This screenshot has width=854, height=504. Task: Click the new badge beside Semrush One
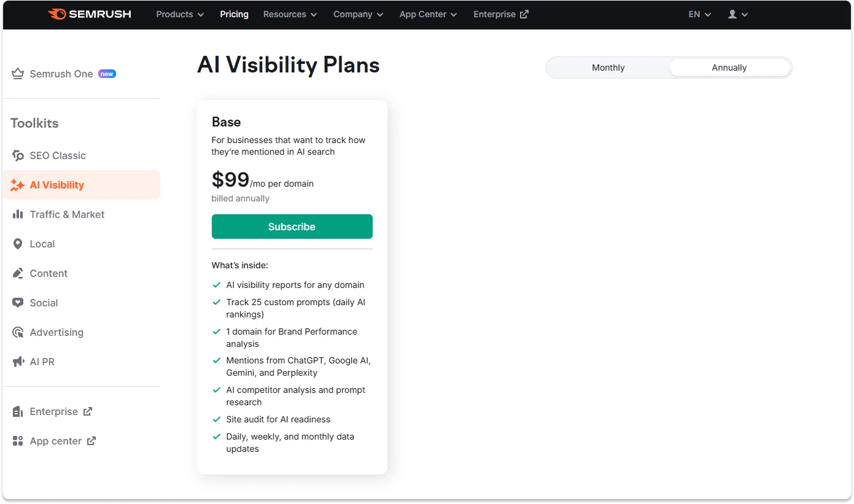[x=107, y=73]
